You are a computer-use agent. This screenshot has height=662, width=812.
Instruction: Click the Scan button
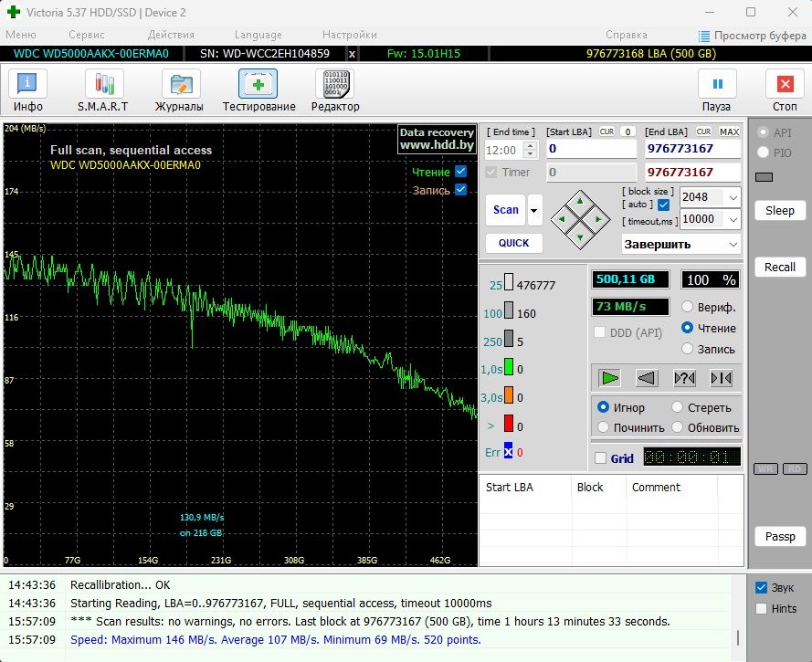pos(505,210)
